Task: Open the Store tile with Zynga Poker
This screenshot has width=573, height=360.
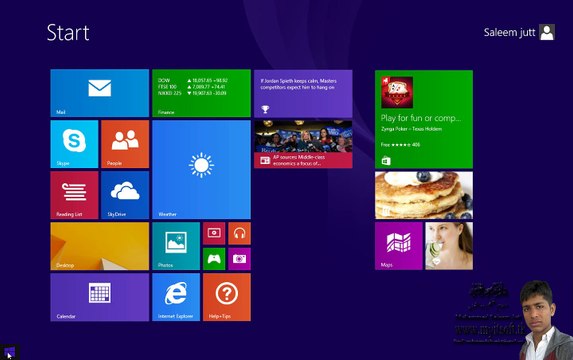Action: (424, 119)
